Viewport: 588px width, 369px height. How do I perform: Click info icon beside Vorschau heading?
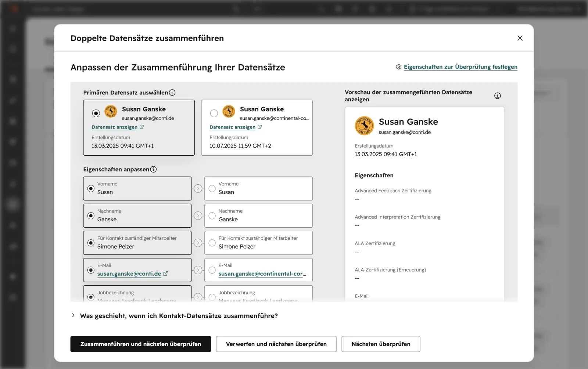(x=497, y=96)
